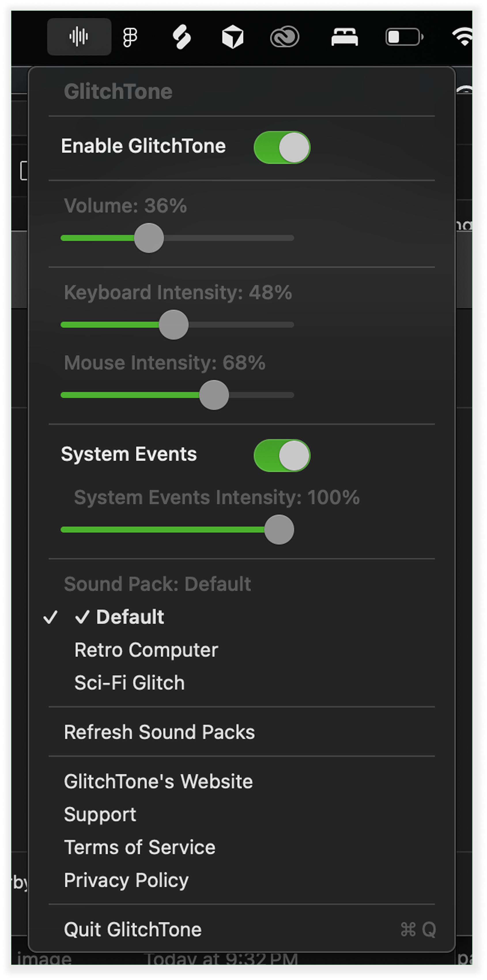Choose Quit GlitchTone
Viewport: 487px width, 980px height.
133,929
